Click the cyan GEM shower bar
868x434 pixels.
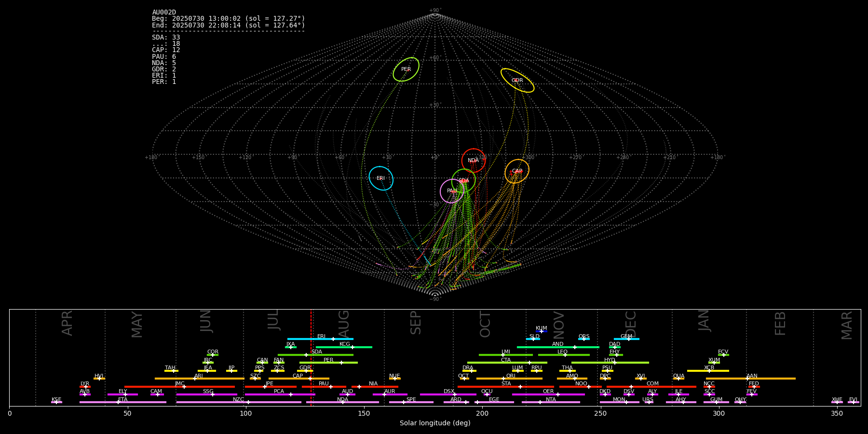click(x=626, y=339)
